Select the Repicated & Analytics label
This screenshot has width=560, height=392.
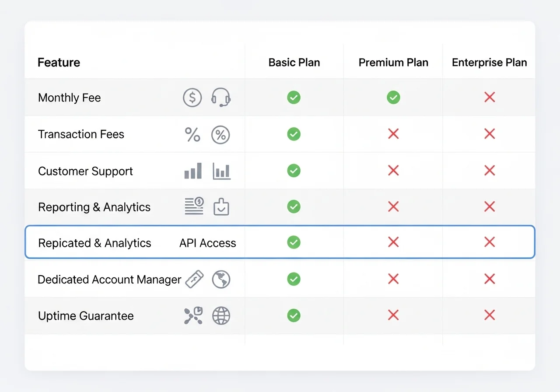coord(94,243)
